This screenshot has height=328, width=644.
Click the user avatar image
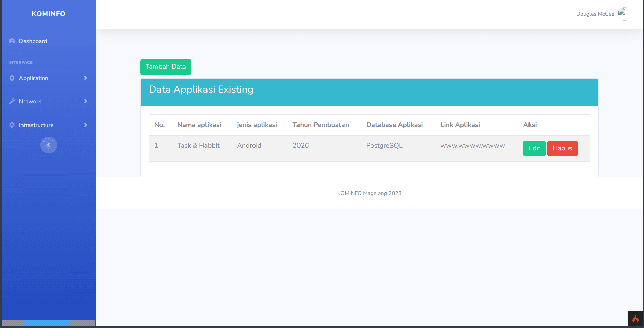(622, 13)
